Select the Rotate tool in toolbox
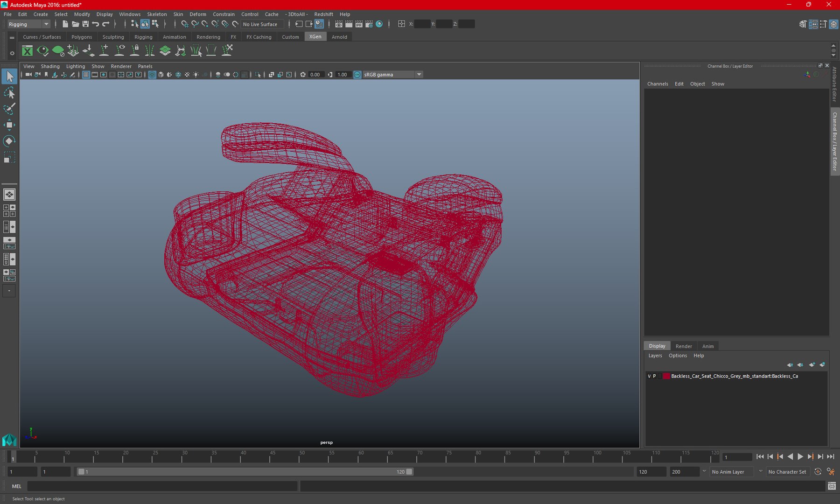The image size is (840, 504). coord(9,141)
